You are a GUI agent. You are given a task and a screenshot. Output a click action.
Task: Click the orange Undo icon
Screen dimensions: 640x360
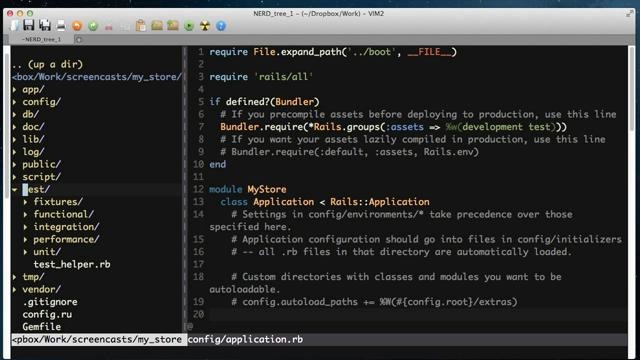click(77, 26)
